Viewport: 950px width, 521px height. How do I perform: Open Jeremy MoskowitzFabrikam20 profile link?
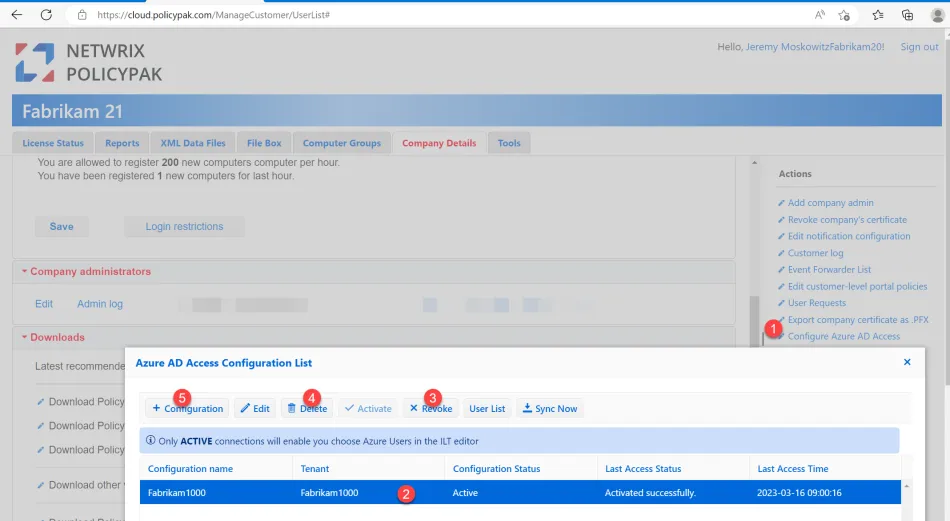tap(814, 47)
